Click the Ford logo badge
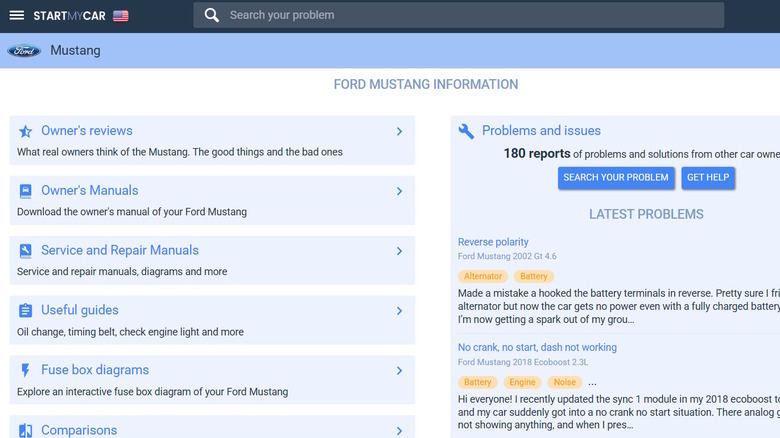Screen dimensions: 780x438 click(24, 51)
